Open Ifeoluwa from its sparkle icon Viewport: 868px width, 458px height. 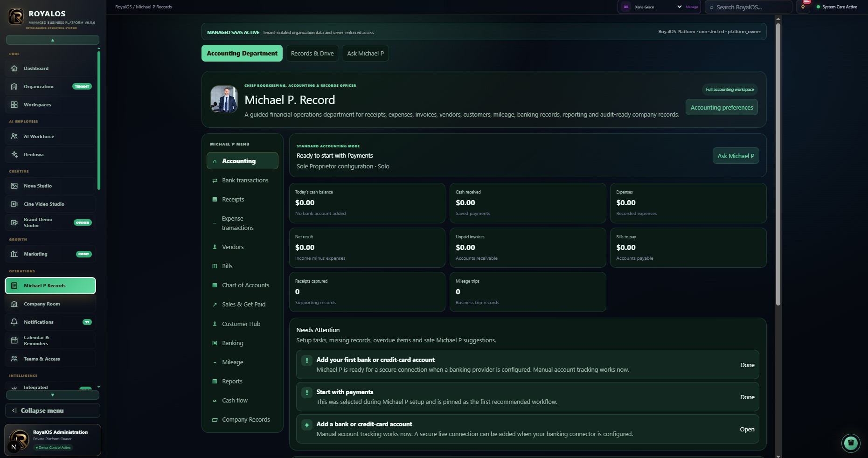pyautogui.click(x=14, y=154)
